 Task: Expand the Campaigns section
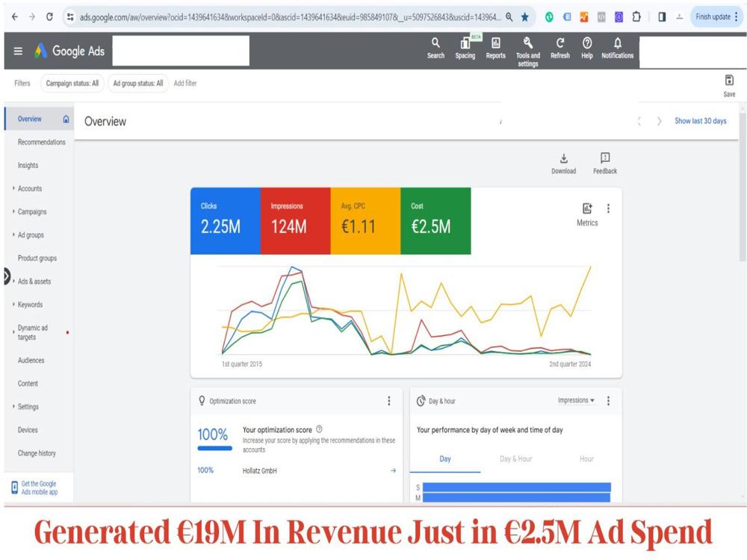[x=13, y=211]
